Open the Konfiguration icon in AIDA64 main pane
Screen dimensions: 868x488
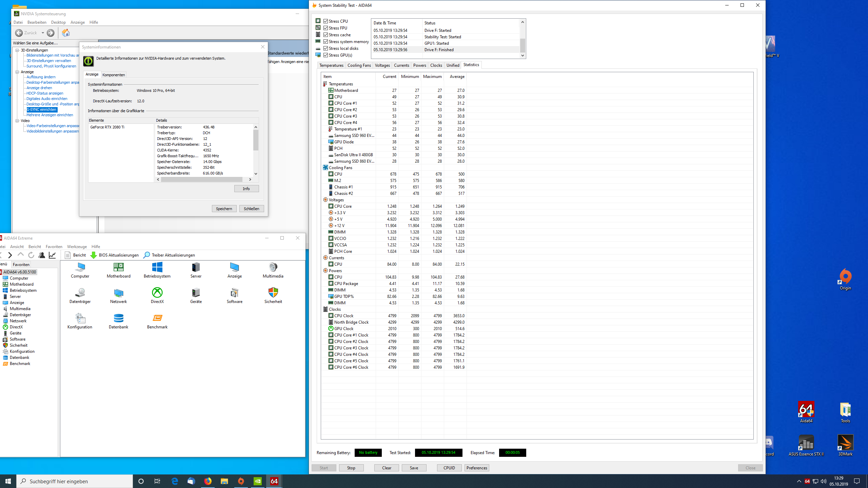point(80,321)
